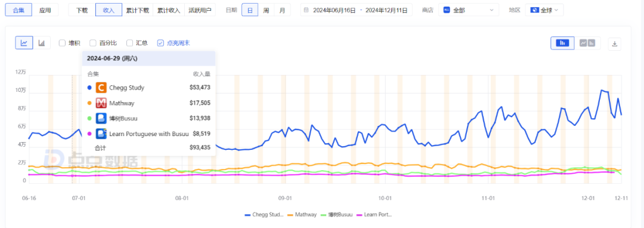Click the $17,505 Mathway revenue value
This screenshot has height=228, width=644.
pyautogui.click(x=200, y=103)
